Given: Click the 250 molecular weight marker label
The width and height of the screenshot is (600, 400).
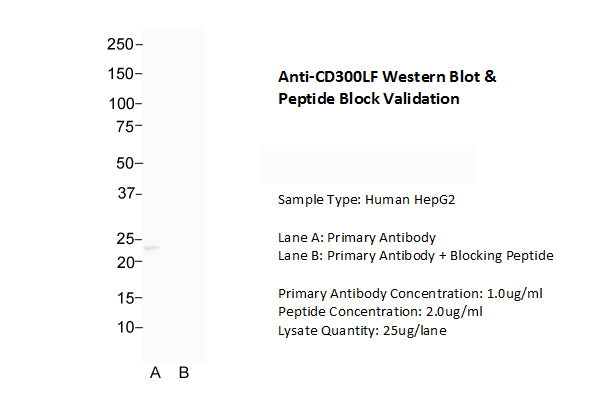Looking at the screenshot, I should point(120,44).
